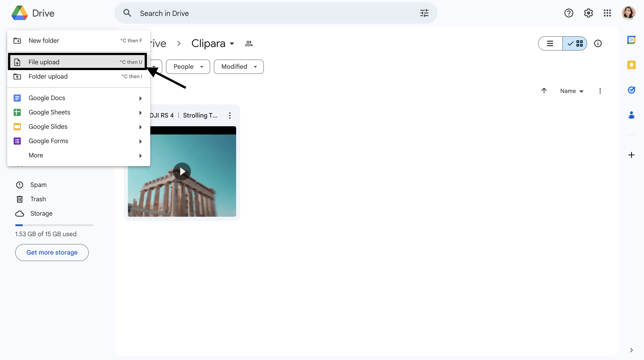Open the Help question mark menu
The width and height of the screenshot is (644, 360).
569,13
